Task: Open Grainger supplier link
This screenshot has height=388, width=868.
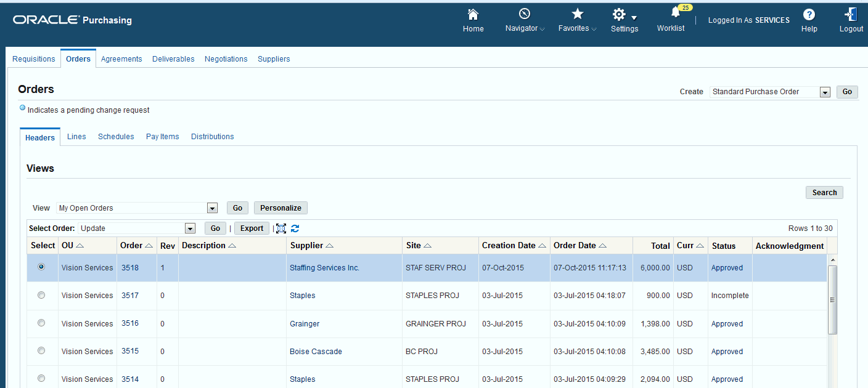Action: coord(305,324)
